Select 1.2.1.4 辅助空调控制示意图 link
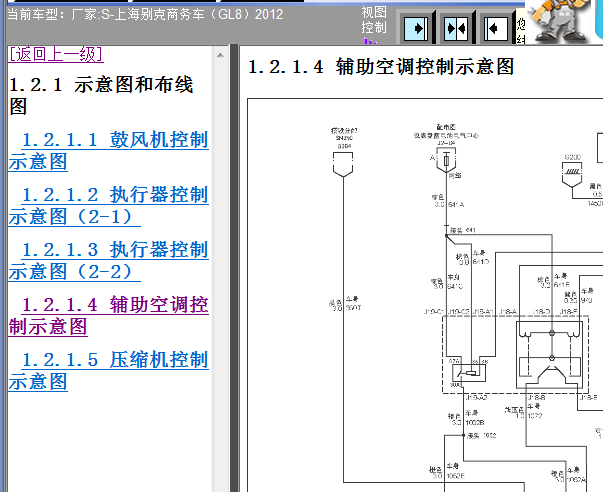The image size is (603, 492). tap(108, 315)
